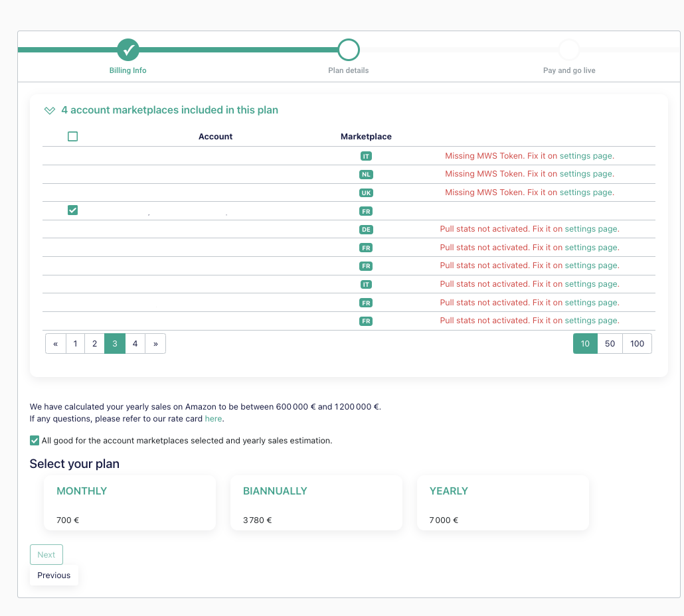Click the UK marketplace badge
684x616 pixels.
(366, 193)
